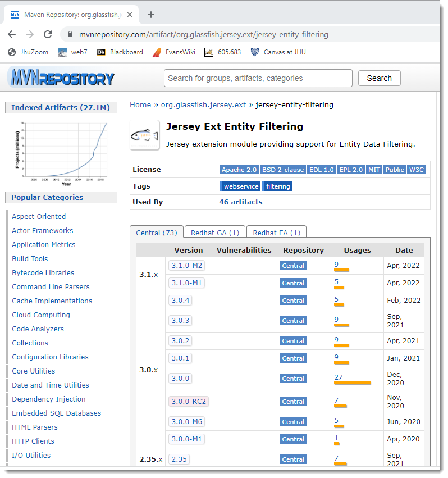The image size is (448, 478).
Task: Open Actor Frameworks category
Action: click(42, 230)
